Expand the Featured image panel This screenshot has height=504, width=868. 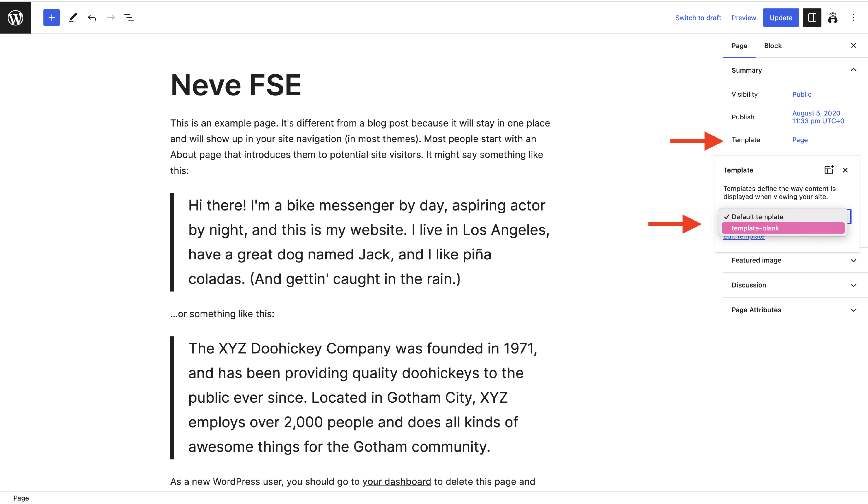click(853, 260)
